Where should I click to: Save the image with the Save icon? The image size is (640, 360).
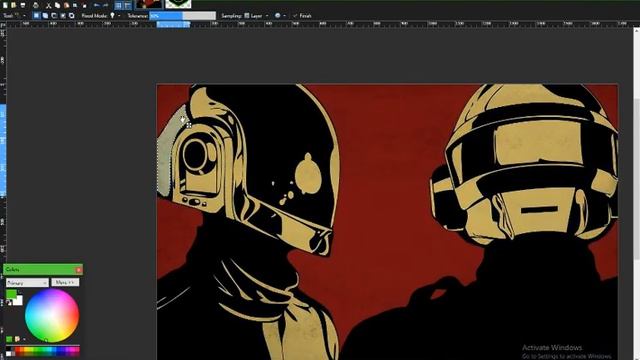[x=23, y=5]
